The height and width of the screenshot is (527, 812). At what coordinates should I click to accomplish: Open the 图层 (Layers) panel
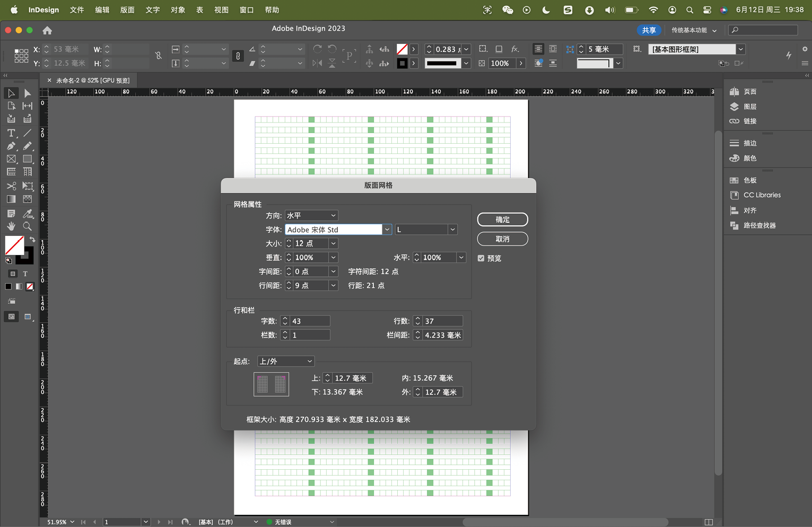749,107
